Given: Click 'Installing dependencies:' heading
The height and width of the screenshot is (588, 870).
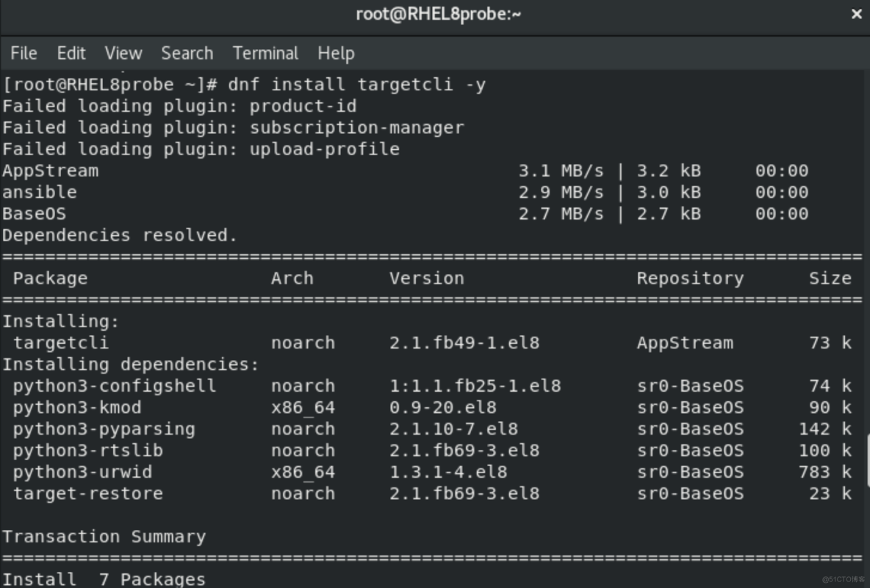Looking at the screenshot, I should tap(130, 365).
